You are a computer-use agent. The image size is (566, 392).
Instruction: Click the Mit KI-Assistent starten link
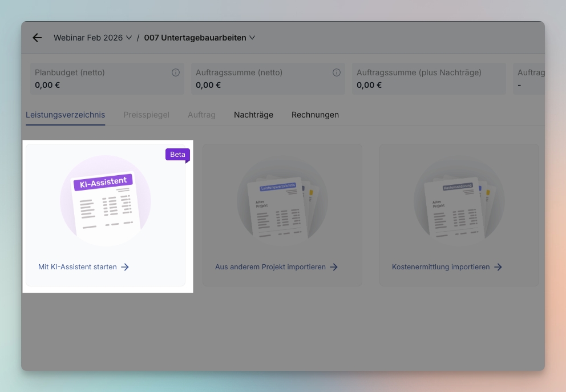click(x=78, y=266)
